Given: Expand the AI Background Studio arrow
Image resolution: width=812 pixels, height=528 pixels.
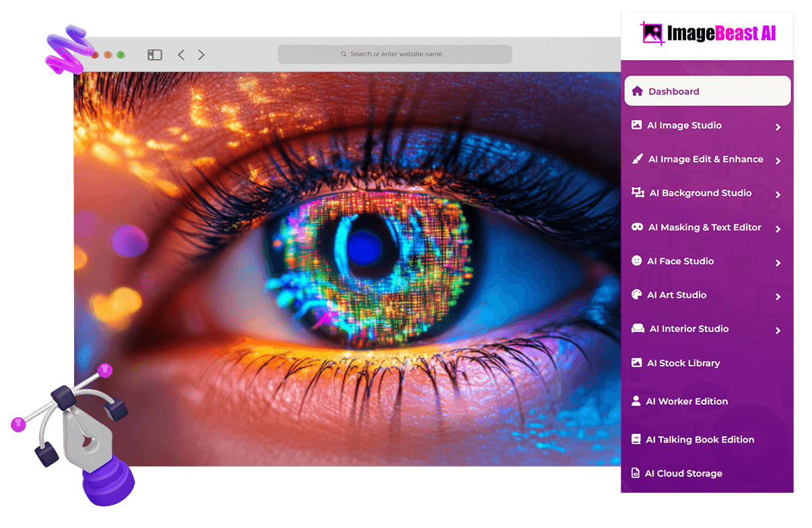Looking at the screenshot, I should click(778, 195).
